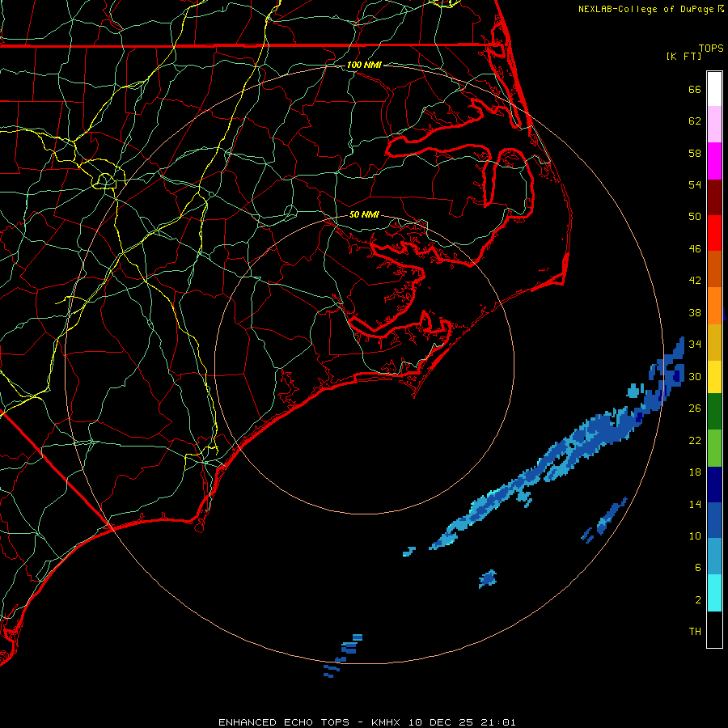
Task: Click the isolated echo blob south of the band
Action: tap(488, 579)
